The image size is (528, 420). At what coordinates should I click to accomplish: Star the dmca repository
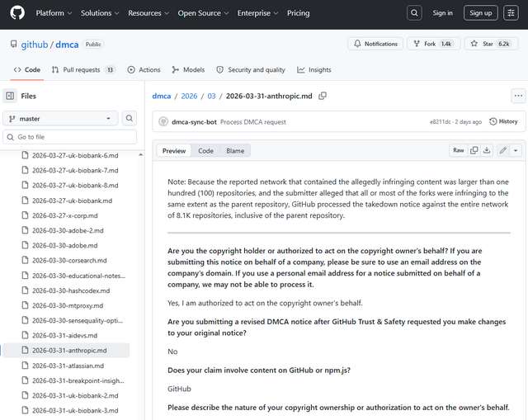(x=492, y=44)
